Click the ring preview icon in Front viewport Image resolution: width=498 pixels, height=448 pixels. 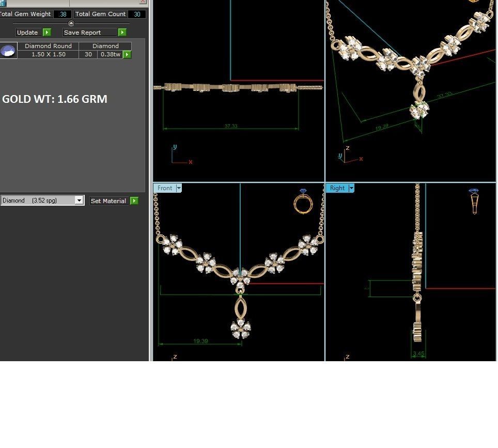coord(303,204)
